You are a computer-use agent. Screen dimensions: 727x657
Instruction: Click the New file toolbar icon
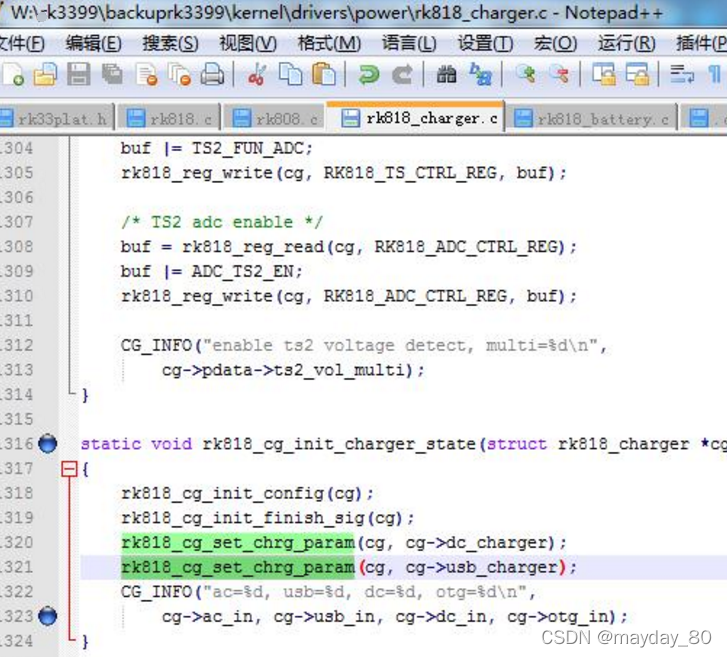13,75
